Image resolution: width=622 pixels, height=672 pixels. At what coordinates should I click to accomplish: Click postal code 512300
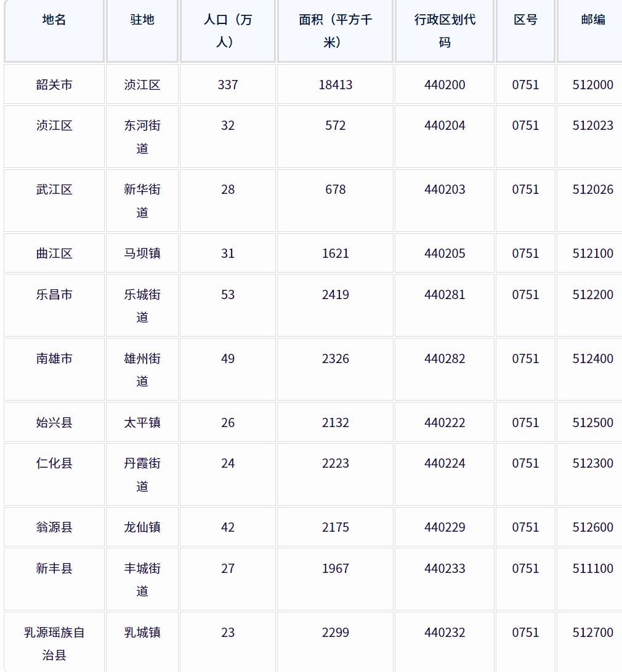click(x=593, y=463)
